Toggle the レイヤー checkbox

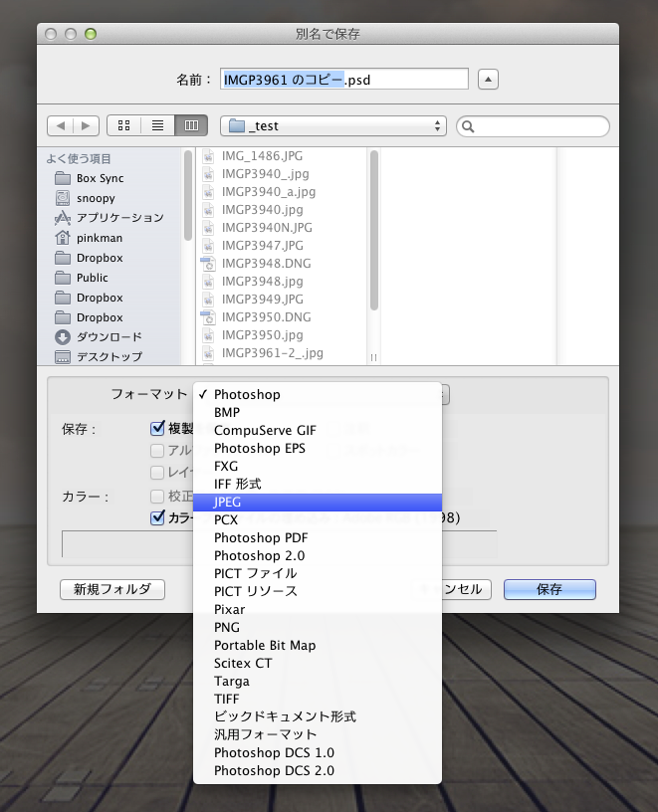157,473
